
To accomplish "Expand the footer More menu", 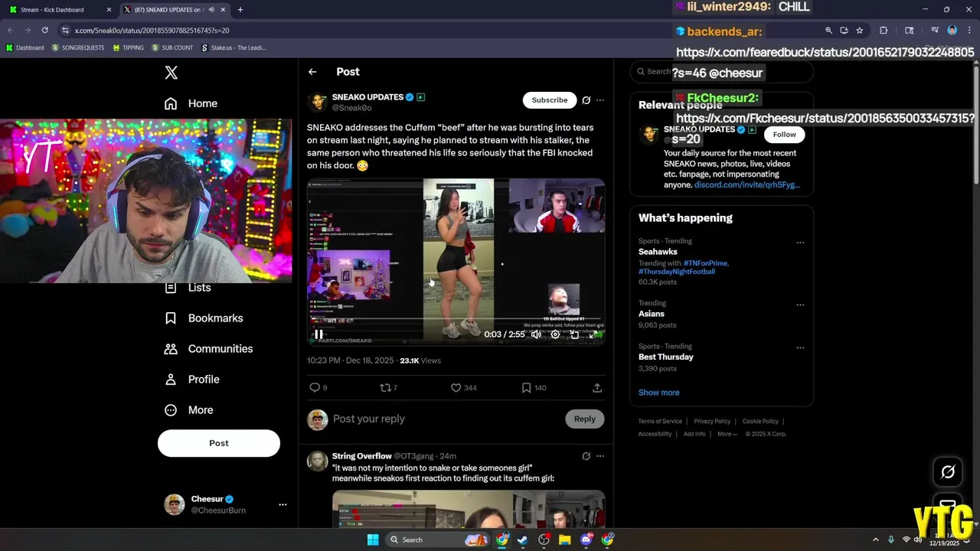I will [x=727, y=434].
